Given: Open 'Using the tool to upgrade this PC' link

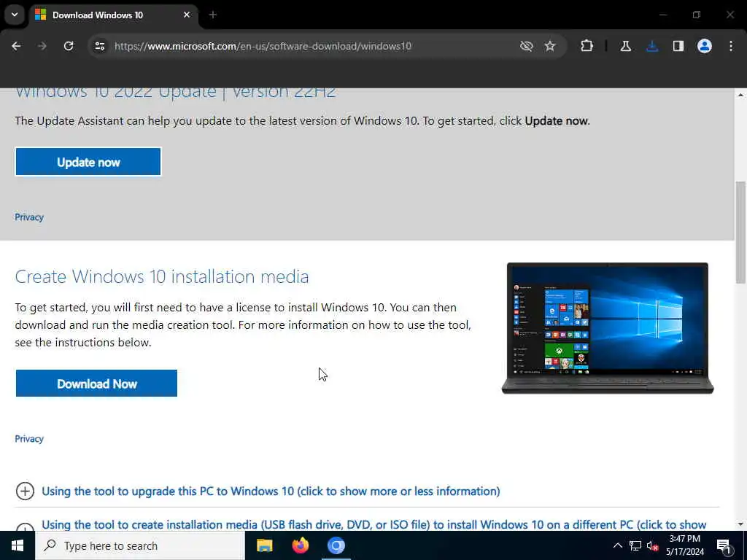Looking at the screenshot, I should pos(271,491).
